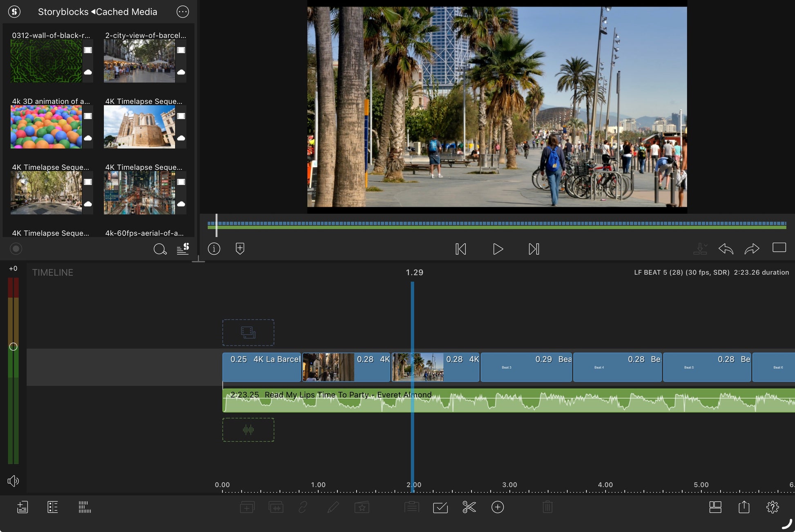Toggle the clip select checkmark tool

click(440, 507)
